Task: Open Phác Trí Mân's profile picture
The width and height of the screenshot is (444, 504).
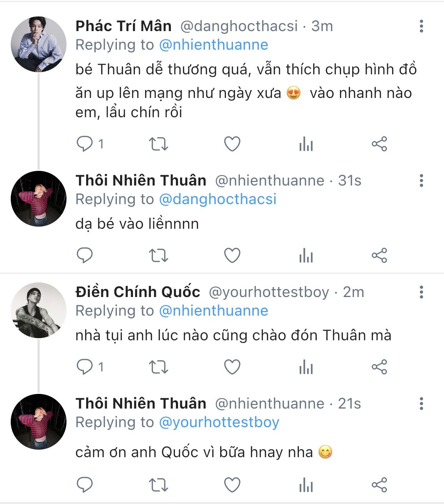Action: [x=39, y=44]
